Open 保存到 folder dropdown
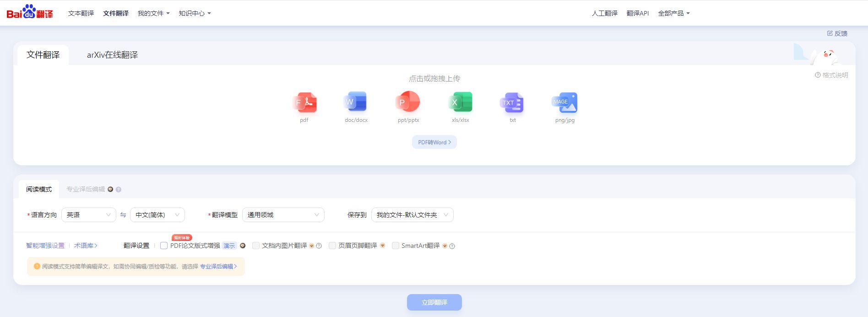The width and height of the screenshot is (868, 317). pos(412,215)
